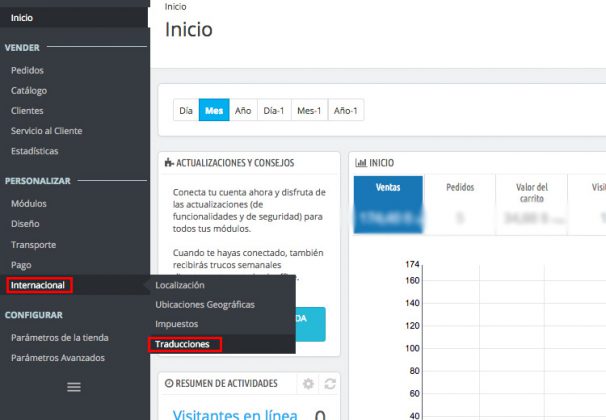Expand Parámetros de la tienda section
This screenshot has height=420, width=606.
coord(58,337)
